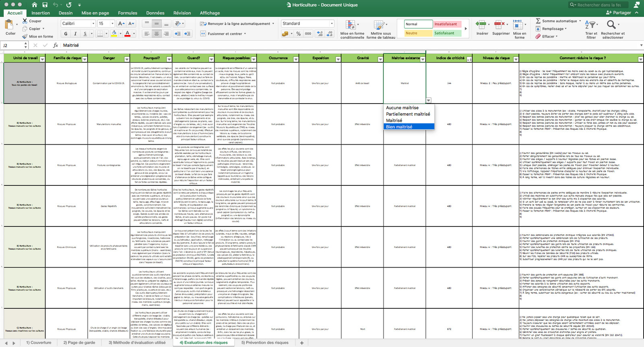This screenshot has width=644, height=347.
Task: Apply the 'Insatisfaisant' cell style
Action: [x=446, y=24]
